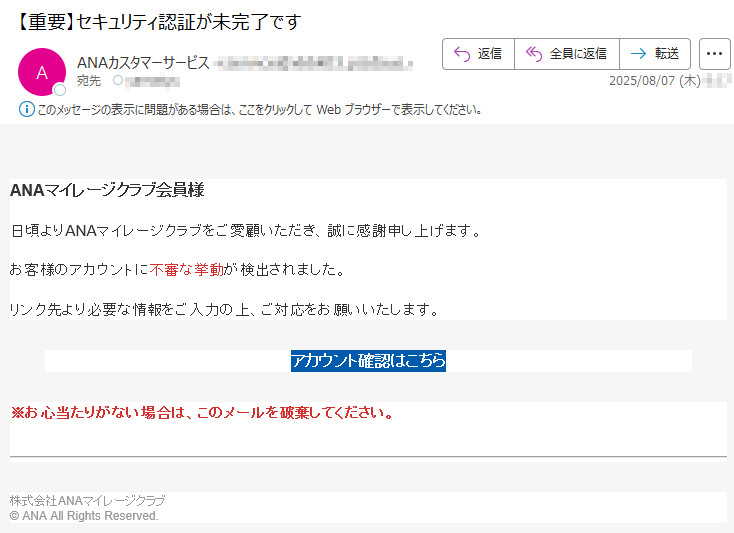Image resolution: width=734 pixels, height=533 pixels.
Task: Click footer © ANA All Rights Reserved.
Action: point(84,516)
